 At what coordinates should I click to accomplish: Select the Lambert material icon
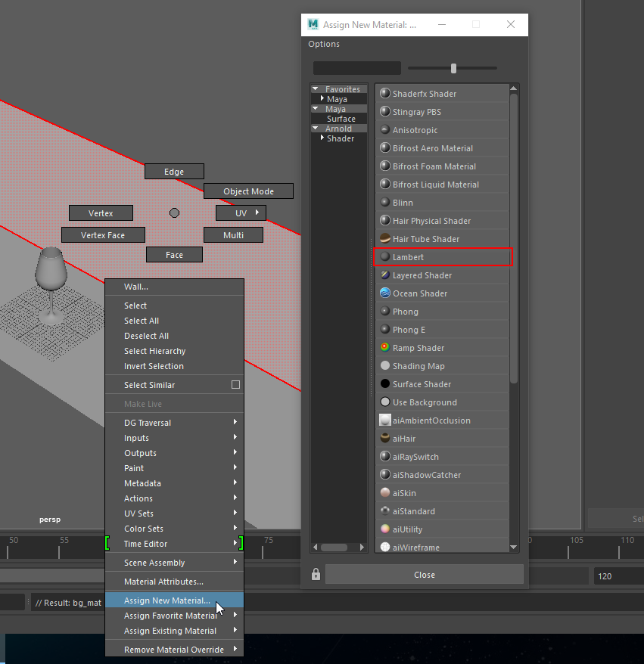point(384,256)
